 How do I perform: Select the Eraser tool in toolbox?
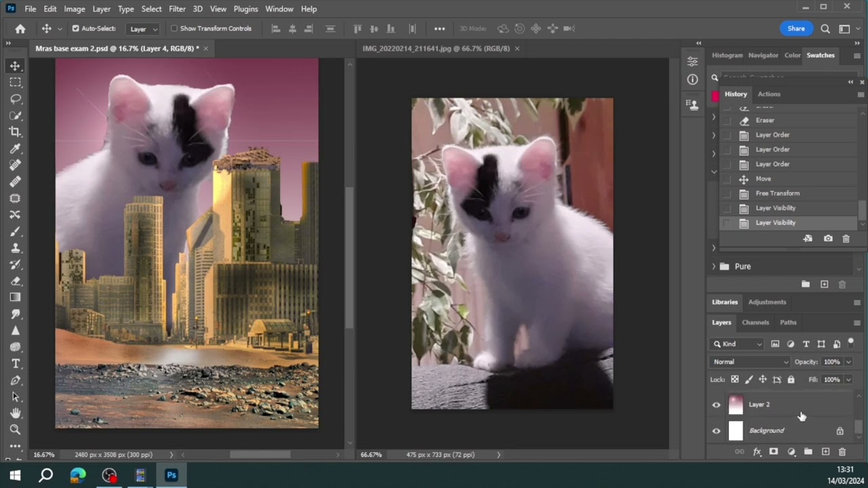(15, 281)
